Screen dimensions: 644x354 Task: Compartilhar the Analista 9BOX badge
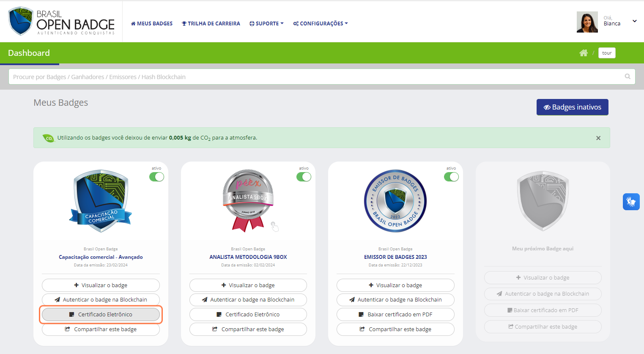[248, 329]
